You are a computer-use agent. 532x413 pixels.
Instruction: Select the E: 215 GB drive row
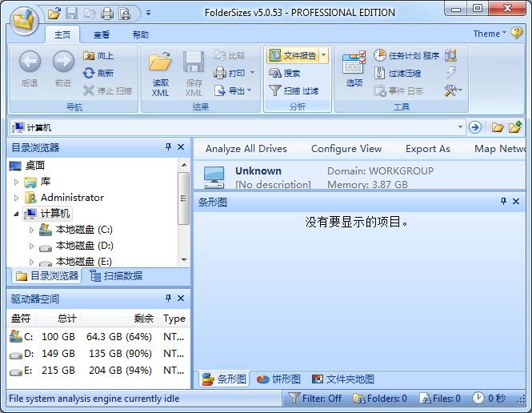(98, 371)
